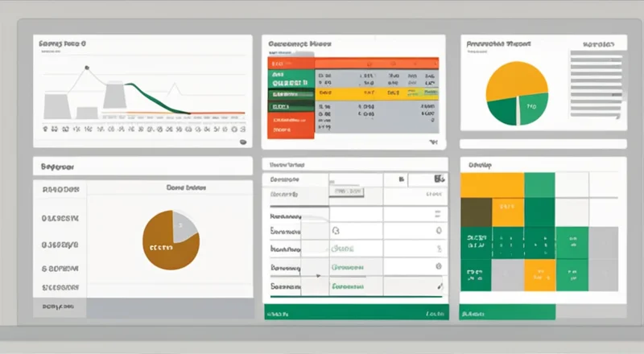Viewport: 644px width, 354px height.
Task: Click the peak data point on the line chart
Action: pyautogui.click(x=86, y=68)
